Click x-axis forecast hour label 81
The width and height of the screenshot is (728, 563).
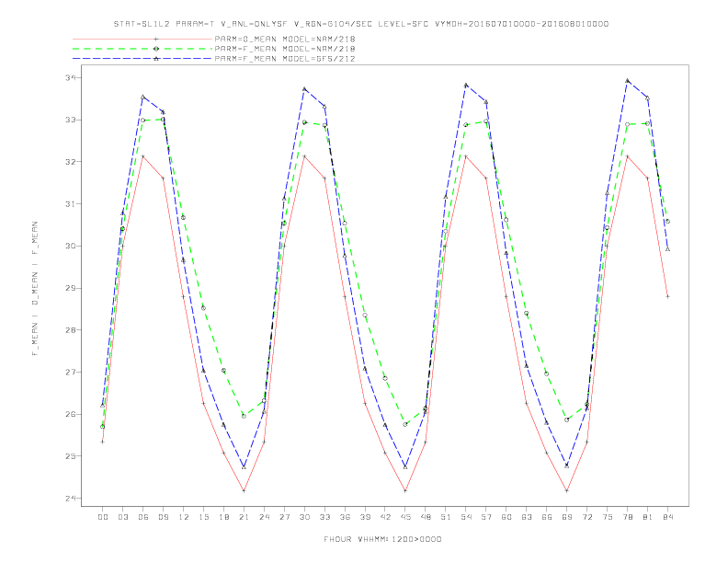point(648,517)
